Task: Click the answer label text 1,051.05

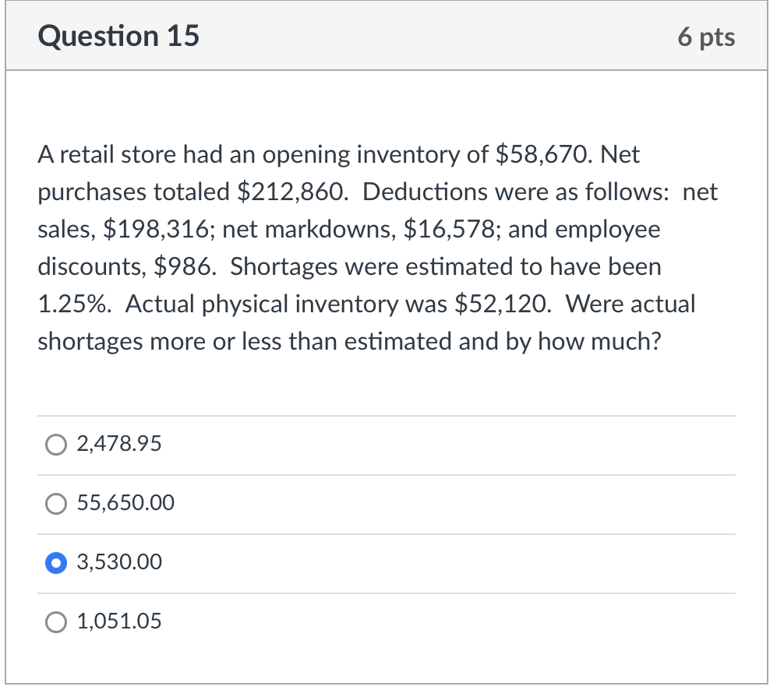Action: click(118, 621)
